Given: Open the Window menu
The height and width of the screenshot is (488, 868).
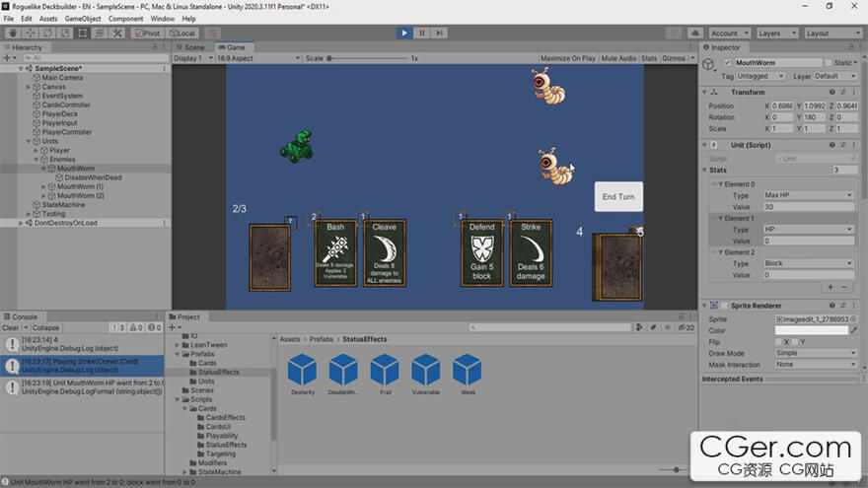Looking at the screenshot, I should point(162,19).
